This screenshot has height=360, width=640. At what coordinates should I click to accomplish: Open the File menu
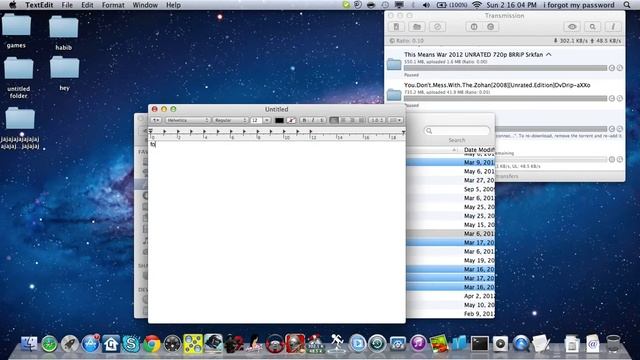[x=67, y=5]
